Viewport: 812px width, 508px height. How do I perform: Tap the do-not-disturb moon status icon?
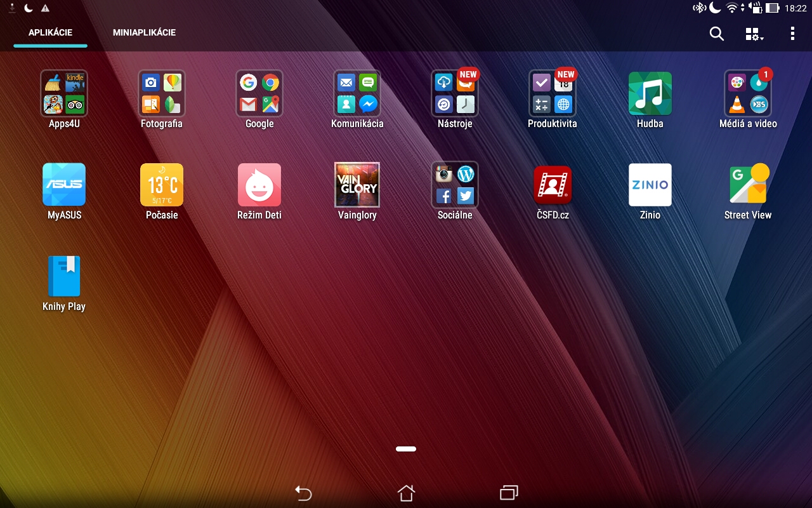[715, 8]
